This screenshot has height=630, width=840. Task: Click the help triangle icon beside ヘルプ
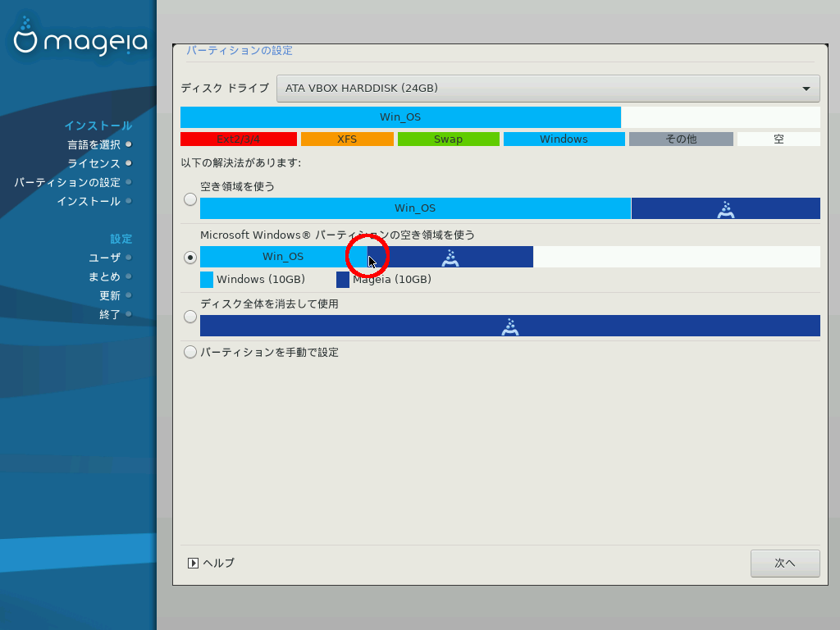[x=193, y=563]
